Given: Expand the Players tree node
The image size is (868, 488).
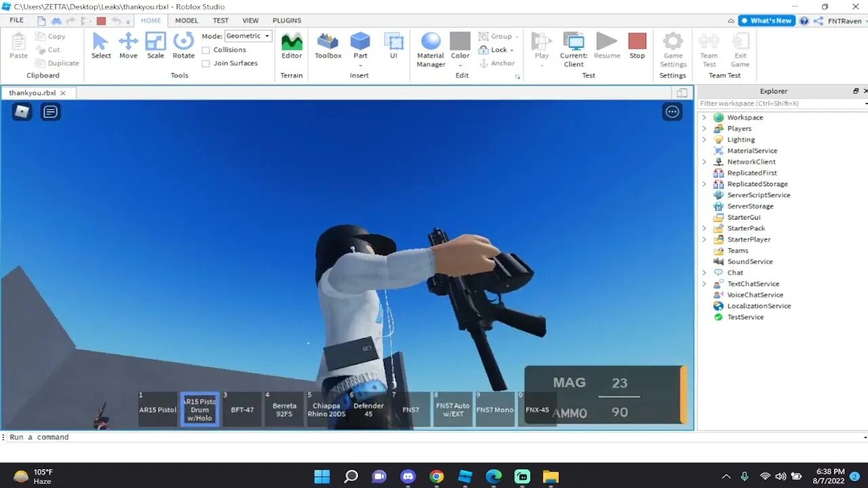Looking at the screenshot, I should pyautogui.click(x=704, y=128).
